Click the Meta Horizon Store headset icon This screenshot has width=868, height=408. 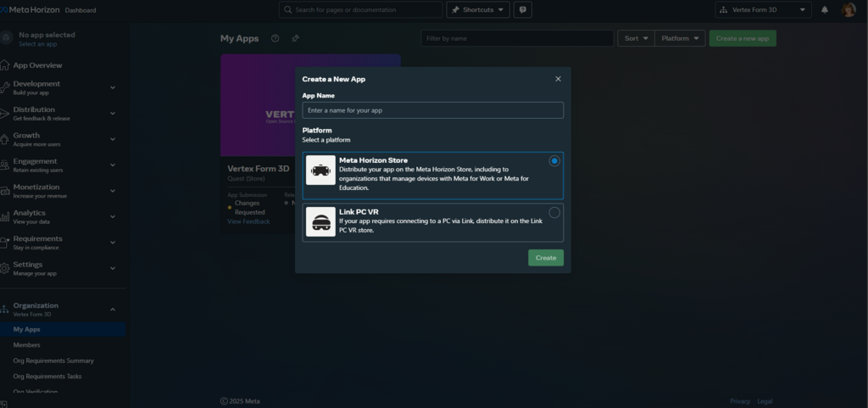320,170
